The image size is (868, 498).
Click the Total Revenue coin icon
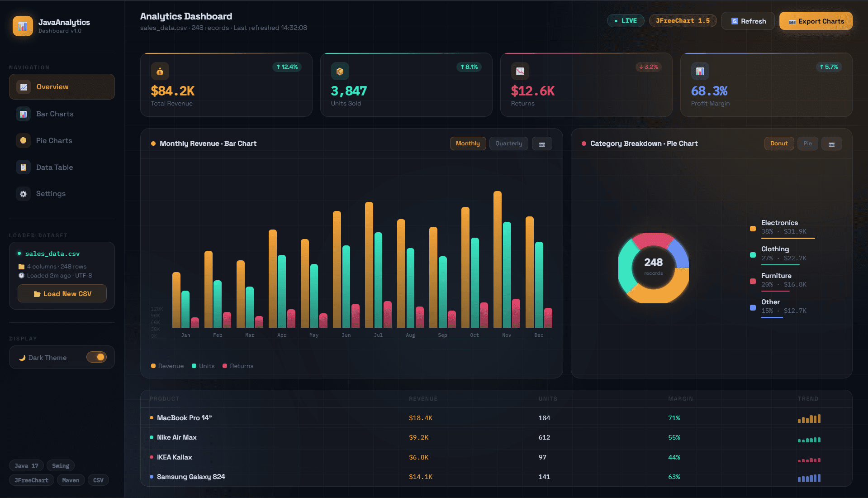[159, 71]
